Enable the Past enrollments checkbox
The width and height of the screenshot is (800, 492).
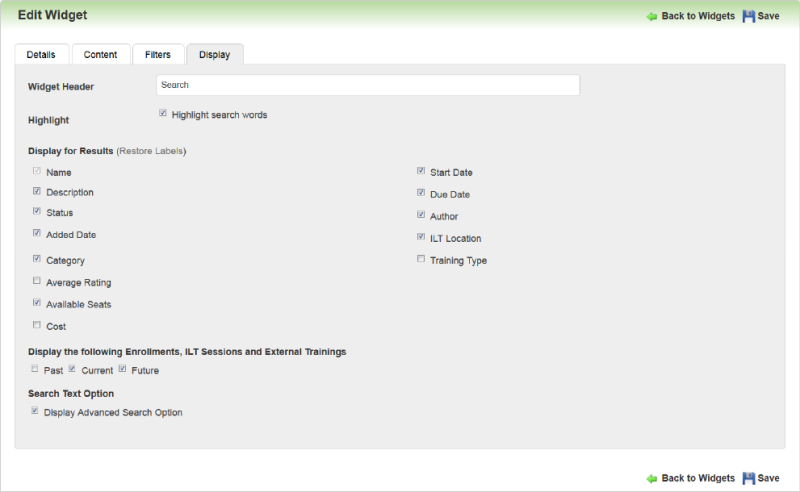point(35,368)
